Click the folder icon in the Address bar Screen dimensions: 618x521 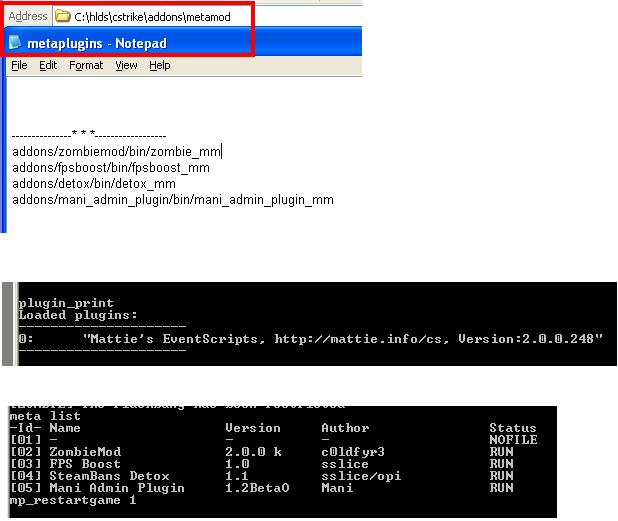pos(62,16)
